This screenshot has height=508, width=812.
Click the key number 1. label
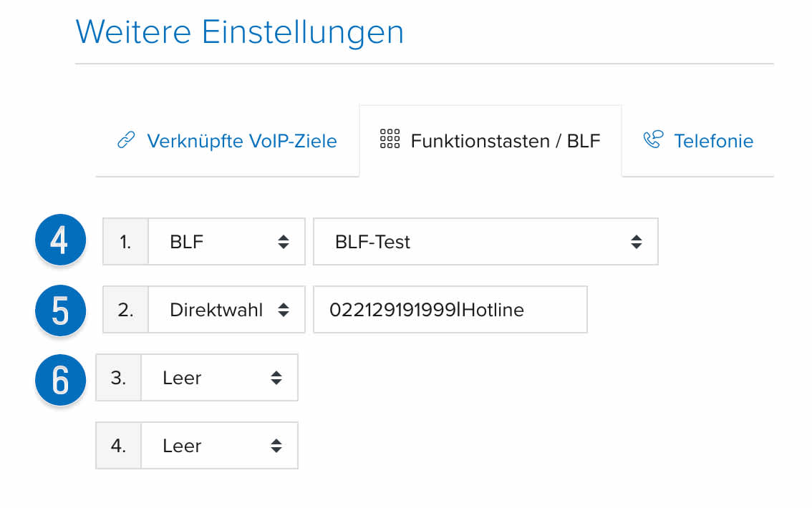(x=125, y=242)
